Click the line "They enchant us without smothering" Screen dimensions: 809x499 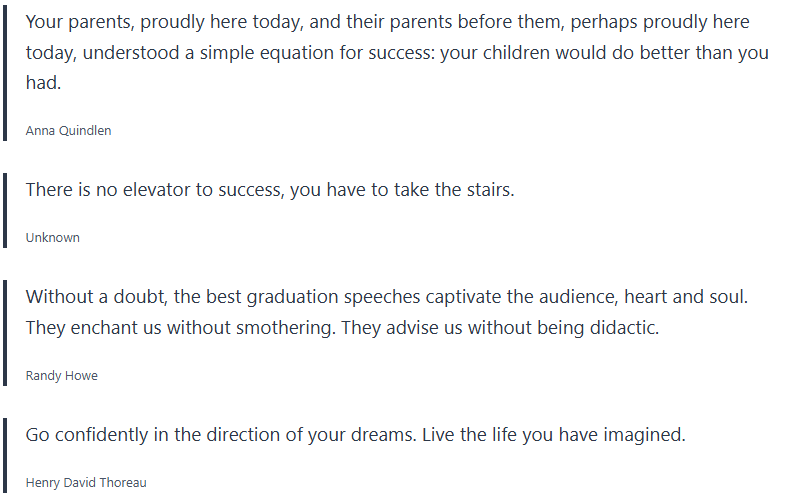pyautogui.click(x=342, y=327)
